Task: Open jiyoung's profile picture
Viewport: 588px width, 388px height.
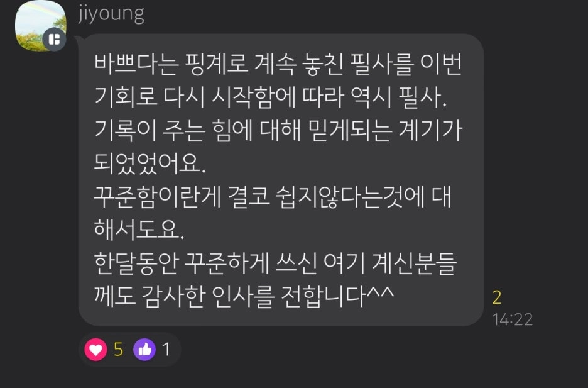Action: (x=40, y=26)
